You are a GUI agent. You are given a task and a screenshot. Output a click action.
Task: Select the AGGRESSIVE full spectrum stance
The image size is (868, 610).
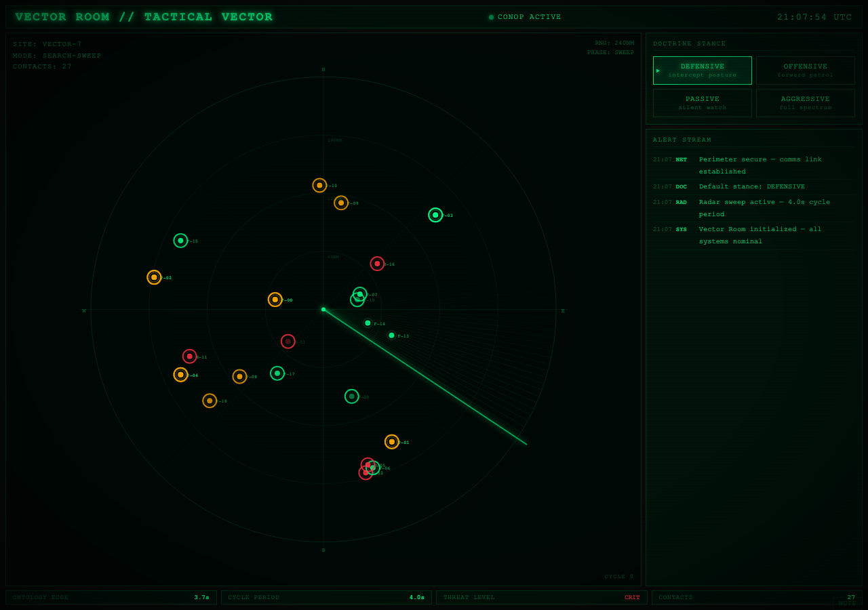pos(806,103)
